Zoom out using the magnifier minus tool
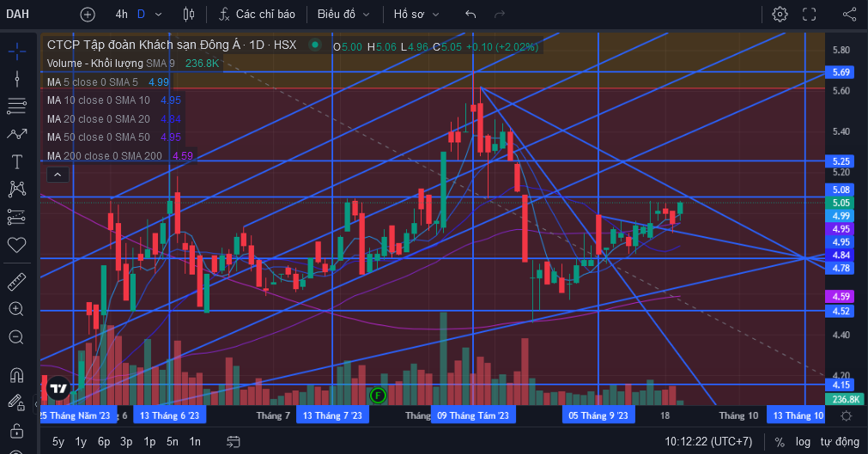The height and width of the screenshot is (454, 868). [16, 336]
